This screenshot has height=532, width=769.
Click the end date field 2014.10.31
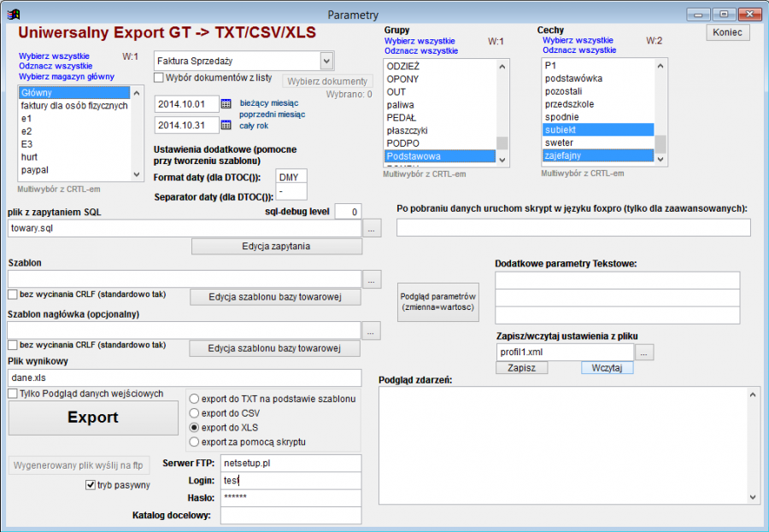(x=187, y=126)
